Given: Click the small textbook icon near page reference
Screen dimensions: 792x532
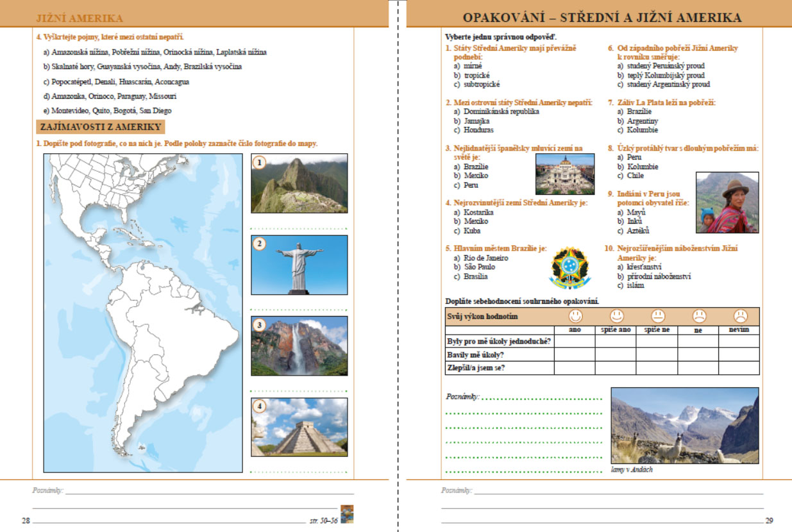Looking at the screenshot, I should (x=347, y=513).
